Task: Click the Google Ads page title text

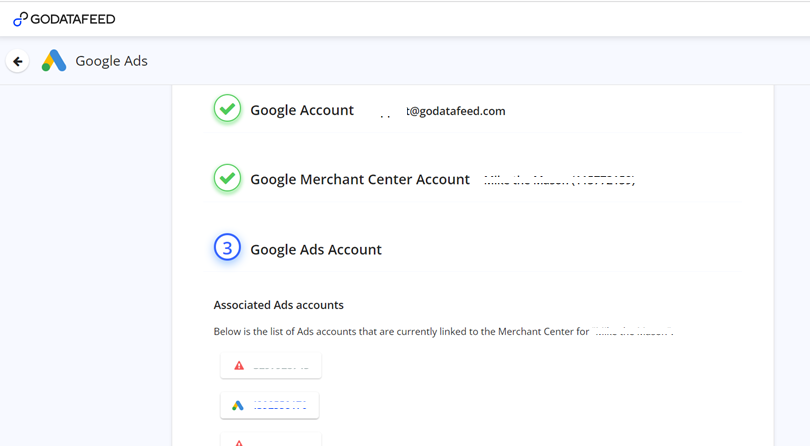Action: (x=112, y=61)
